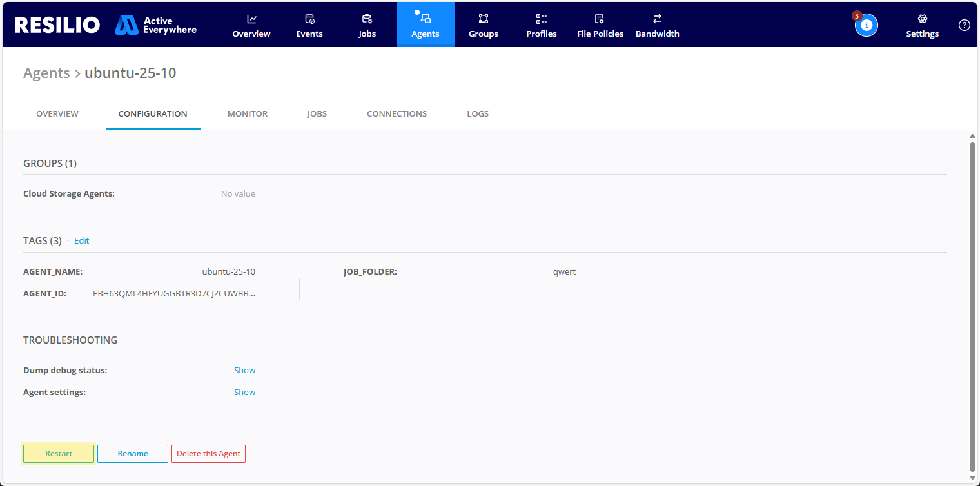Click Delete this Agent button
The image size is (980, 486).
(x=208, y=454)
